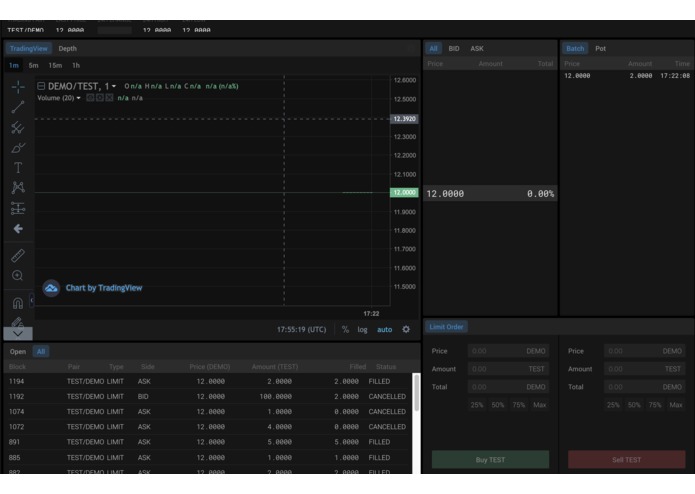This screenshot has height=494, width=695.
Task: Select the trend line drawing tool
Action: (x=18, y=107)
